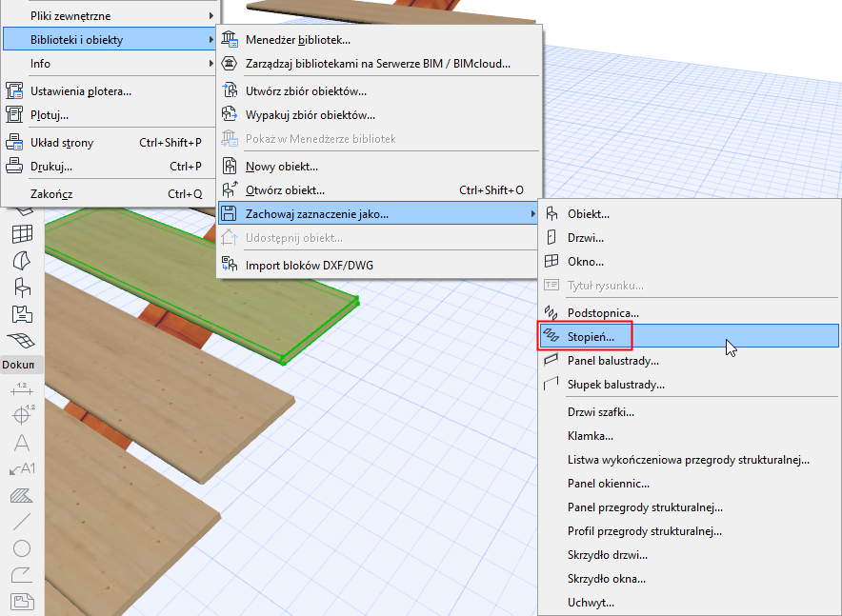
Task: Select the Circle tool icon
Action: point(22,548)
